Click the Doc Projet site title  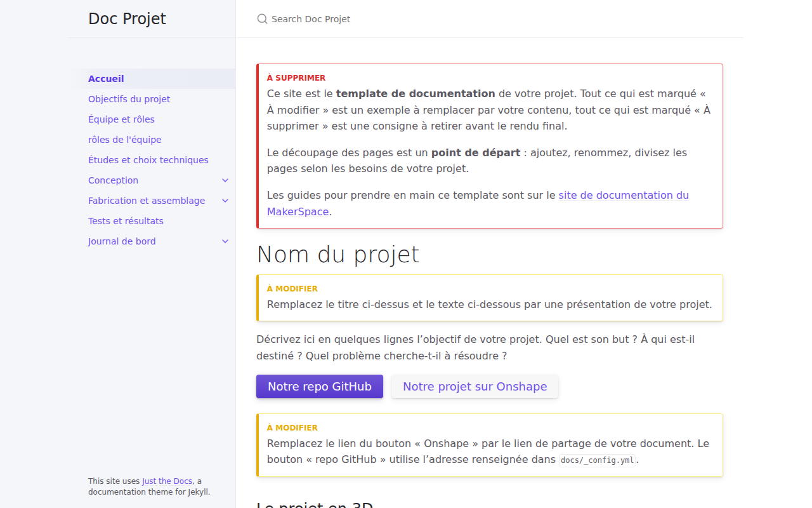127,19
